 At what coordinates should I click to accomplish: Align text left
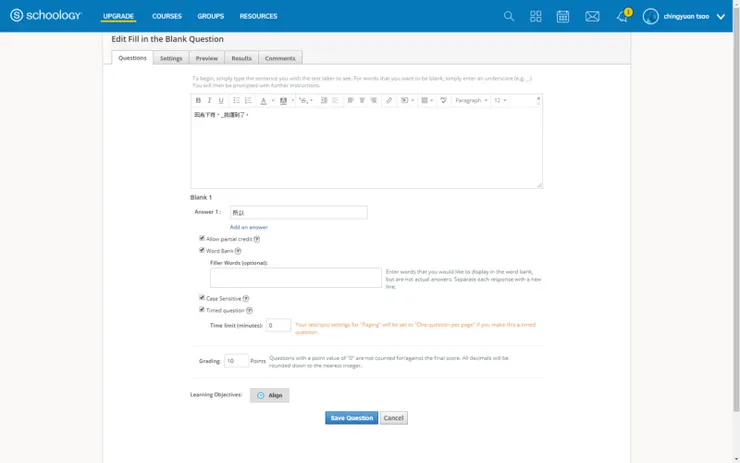[x=351, y=100]
